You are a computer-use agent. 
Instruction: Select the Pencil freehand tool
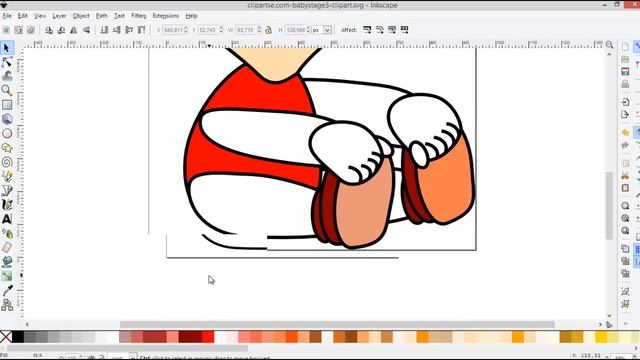(7, 176)
